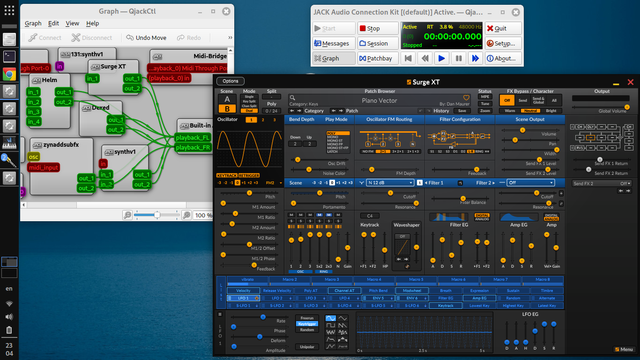640x360 pixels.
Task: Stop the JACK server with Stop button
Action: [377, 28]
